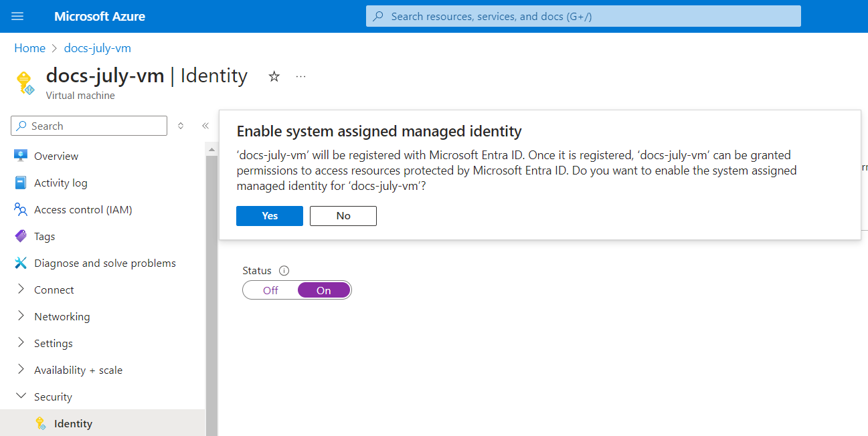Confirm by clicking Yes button
868x436 pixels.
click(x=270, y=216)
